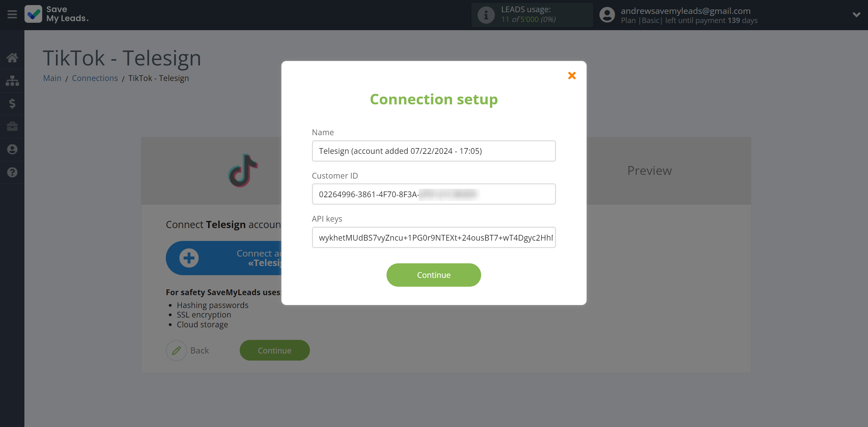Click the help/question mark icon
Screen dimensions: 868x427
tap(12, 172)
